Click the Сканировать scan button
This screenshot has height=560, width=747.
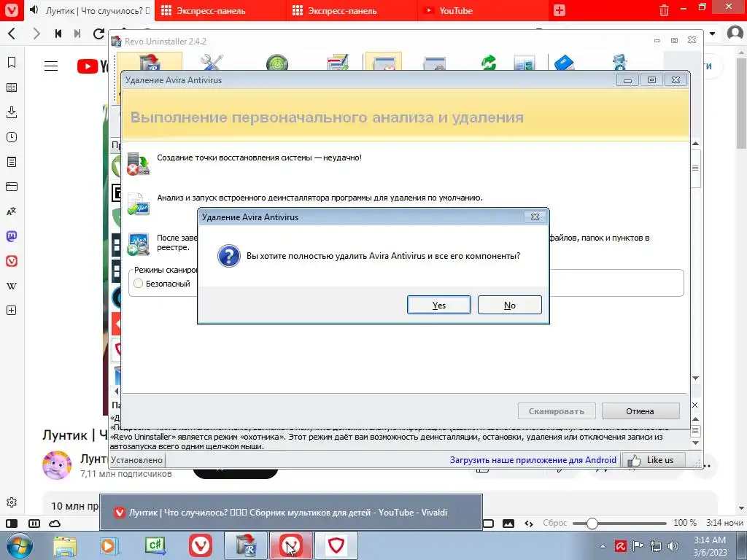557,411
